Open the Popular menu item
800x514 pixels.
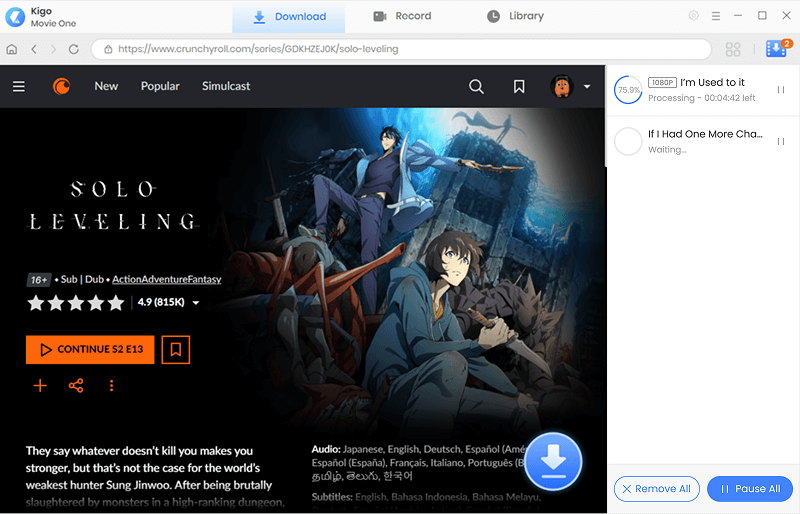(160, 86)
